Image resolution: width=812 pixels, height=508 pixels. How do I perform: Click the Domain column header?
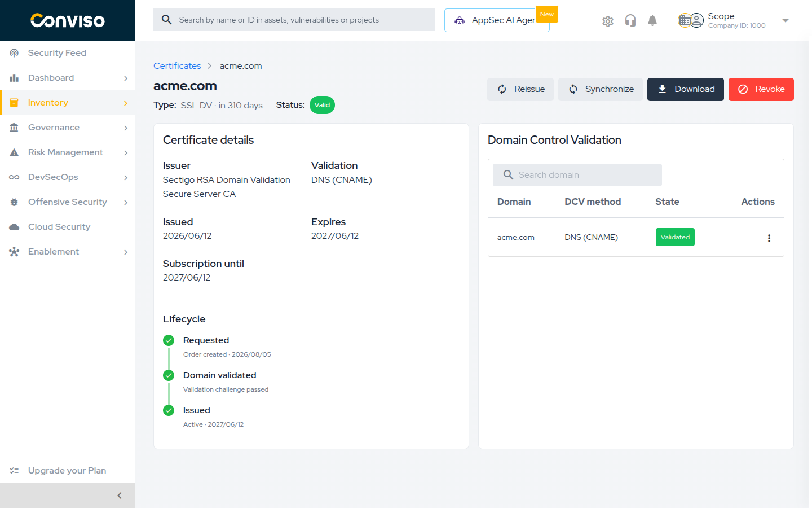coord(514,202)
